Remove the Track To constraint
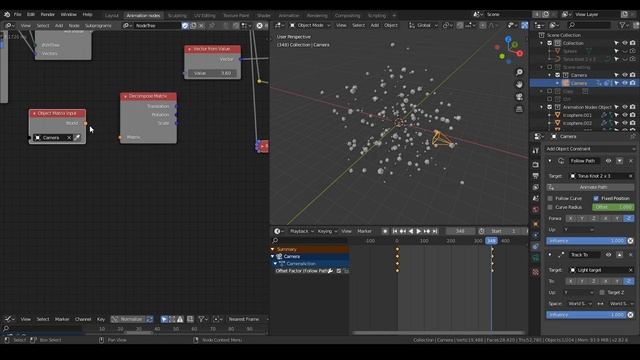The width and height of the screenshot is (640, 360). click(x=631, y=255)
